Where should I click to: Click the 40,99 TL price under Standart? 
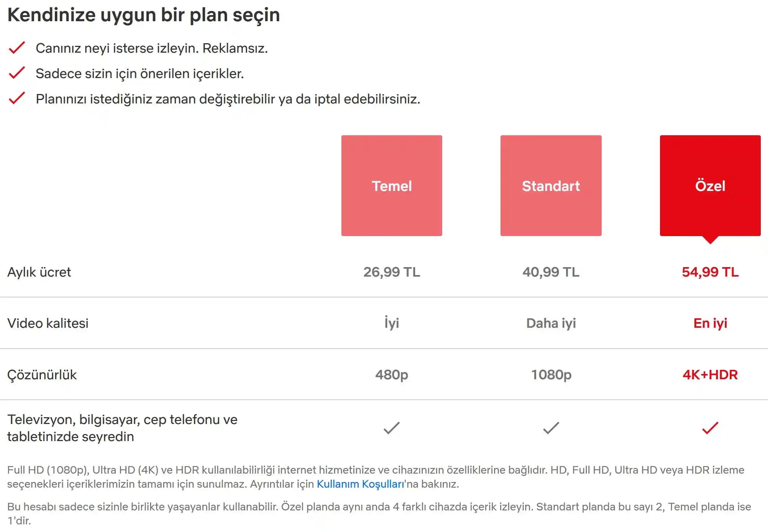tap(551, 272)
